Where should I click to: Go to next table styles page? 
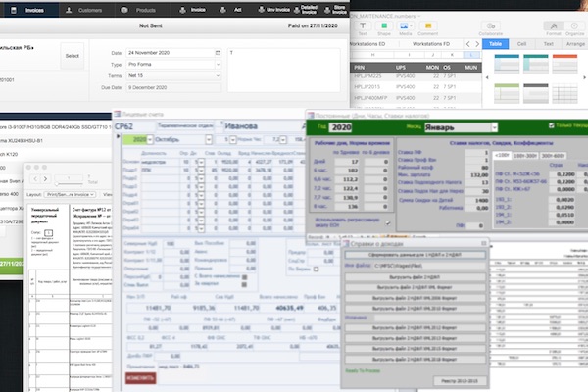tap(584, 77)
